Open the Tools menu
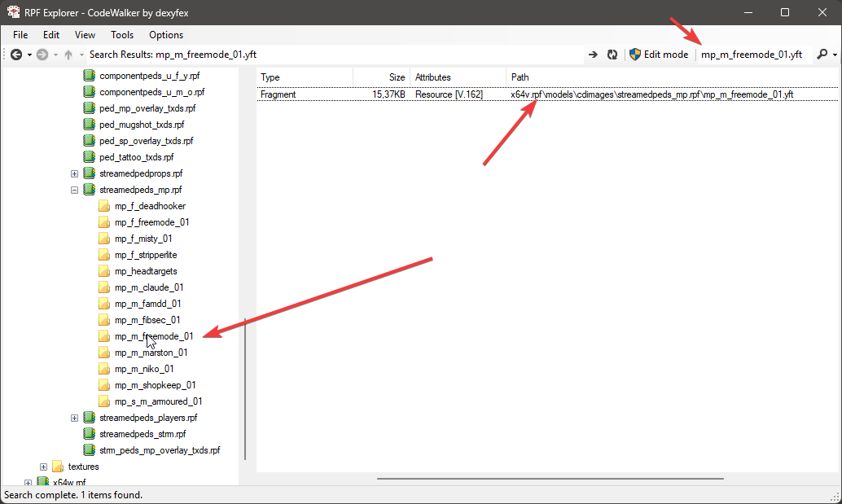 click(122, 35)
